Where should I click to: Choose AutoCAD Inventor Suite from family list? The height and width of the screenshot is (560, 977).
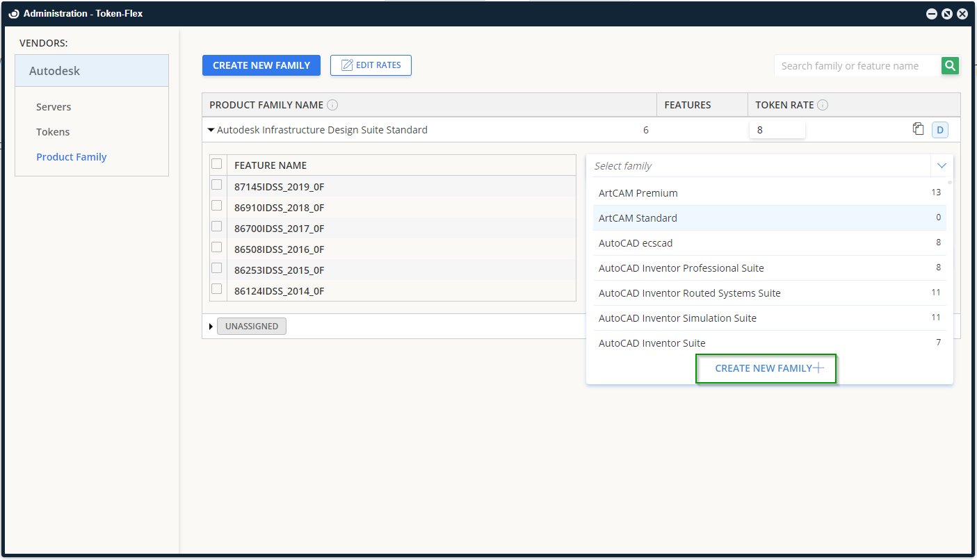click(652, 343)
